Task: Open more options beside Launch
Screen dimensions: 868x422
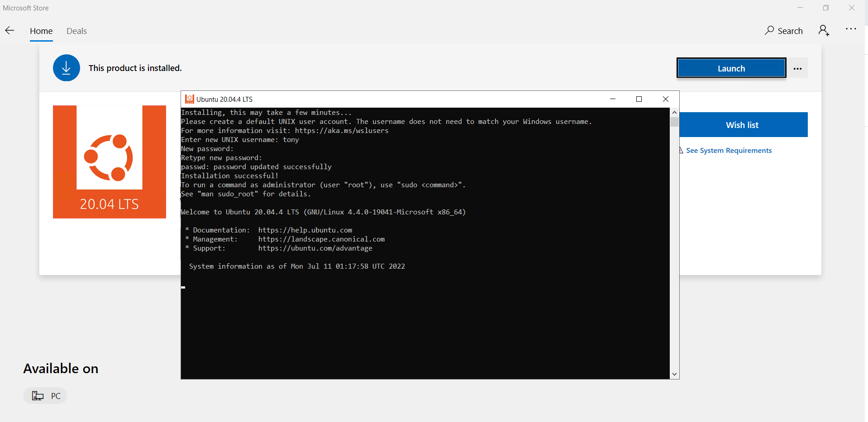Action: point(797,69)
